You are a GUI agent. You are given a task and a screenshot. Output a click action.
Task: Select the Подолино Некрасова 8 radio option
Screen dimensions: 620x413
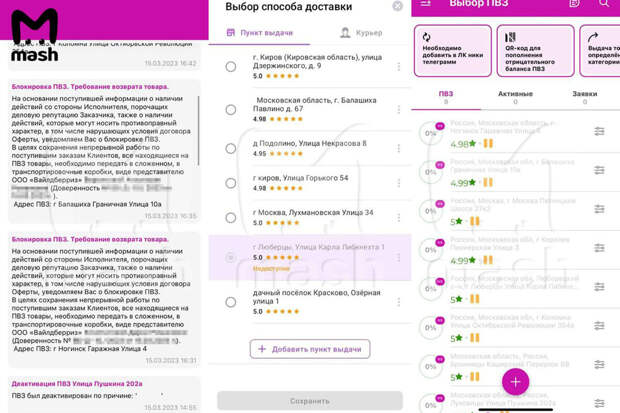231,147
